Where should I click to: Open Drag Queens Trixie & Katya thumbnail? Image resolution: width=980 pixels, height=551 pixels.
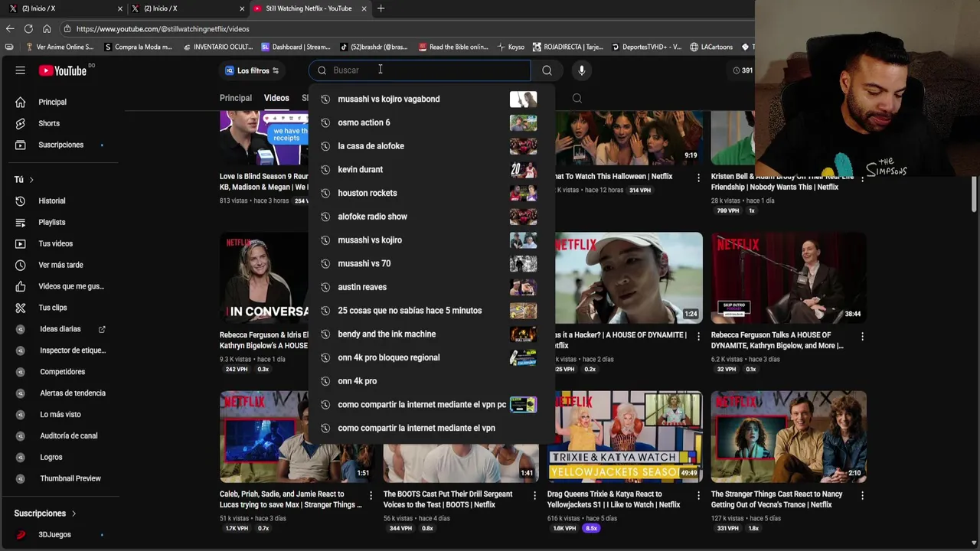[625, 436]
